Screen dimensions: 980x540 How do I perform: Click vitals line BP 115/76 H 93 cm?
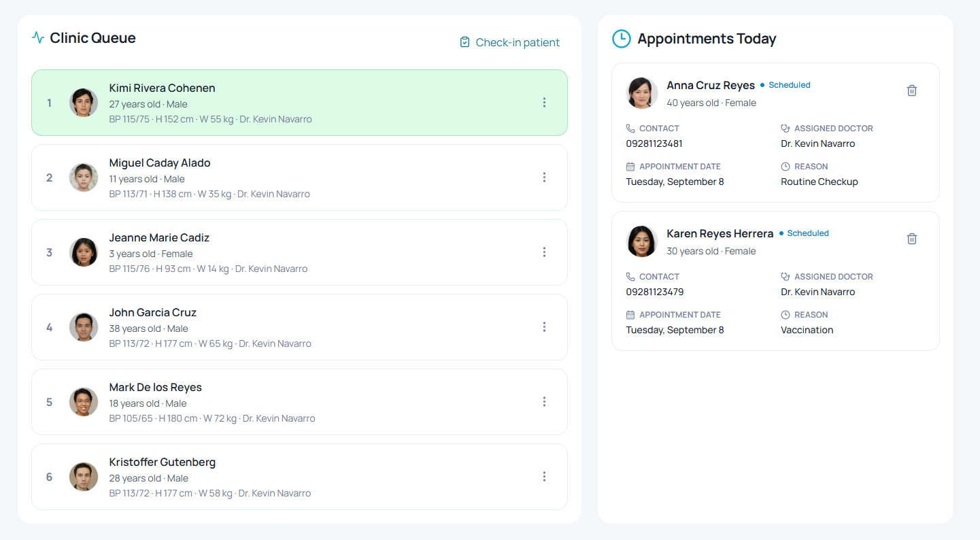coord(209,269)
